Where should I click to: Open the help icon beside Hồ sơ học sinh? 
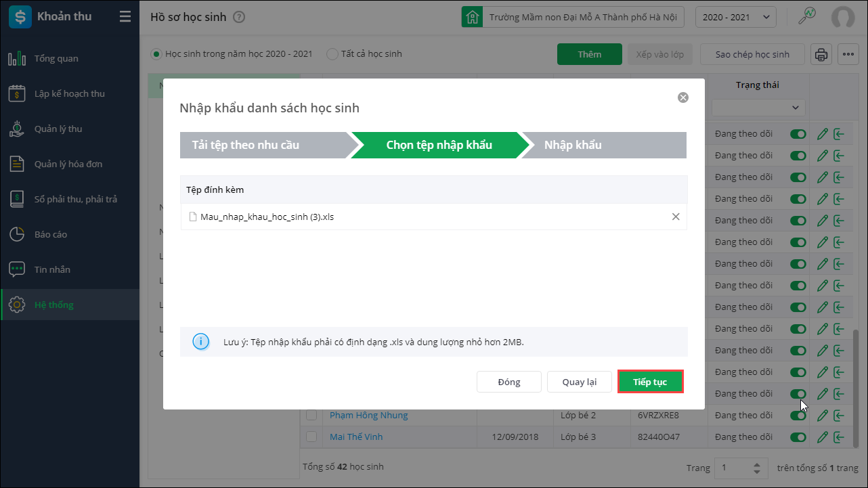[x=238, y=18]
